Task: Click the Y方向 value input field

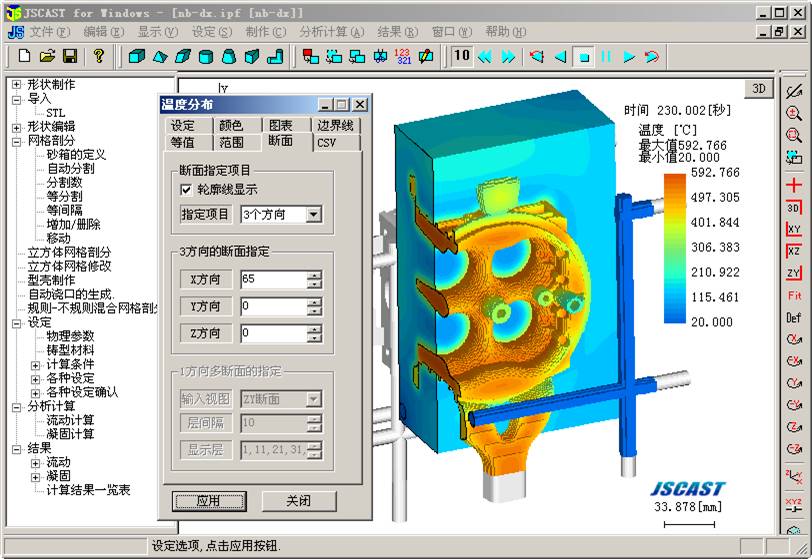Action: click(273, 306)
